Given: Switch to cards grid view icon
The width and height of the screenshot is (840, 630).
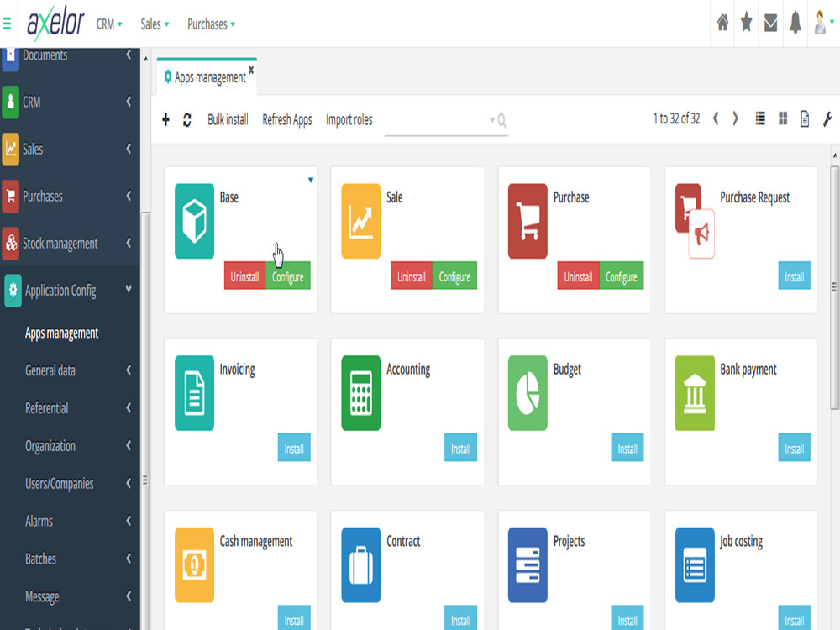Looking at the screenshot, I should 783,118.
